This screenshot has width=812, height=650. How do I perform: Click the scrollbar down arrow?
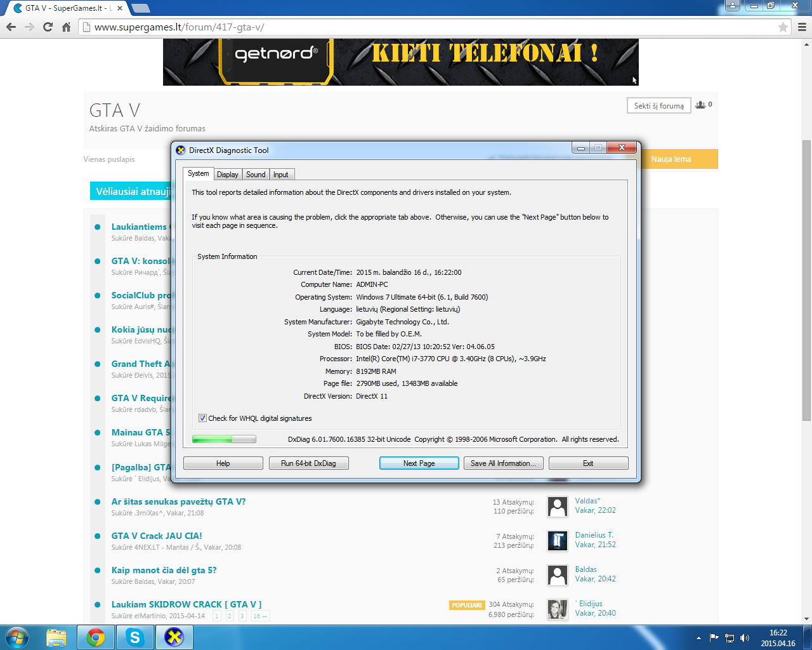tap(807, 619)
